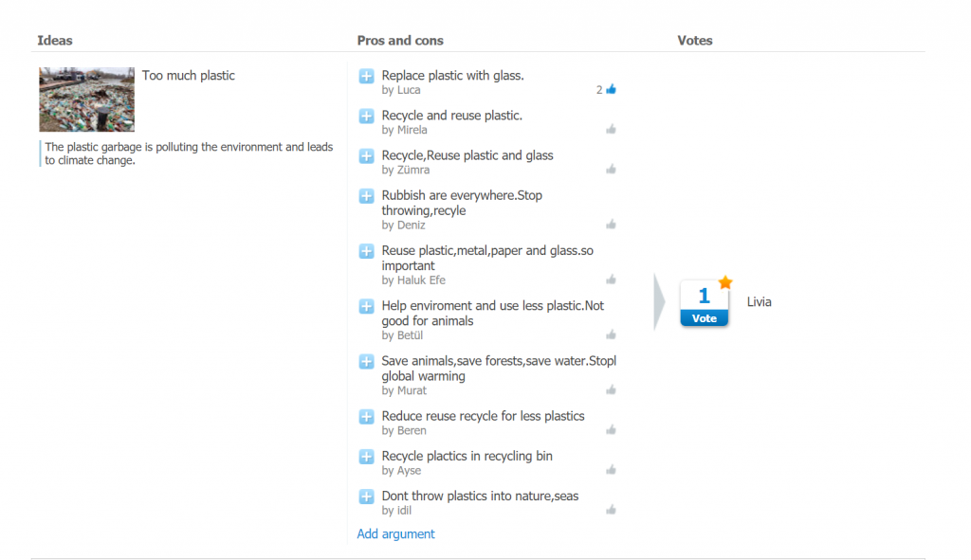Image resolution: width=971 pixels, height=560 pixels.
Task: Click plus icon beside Zümra's argument
Action: pos(366,155)
